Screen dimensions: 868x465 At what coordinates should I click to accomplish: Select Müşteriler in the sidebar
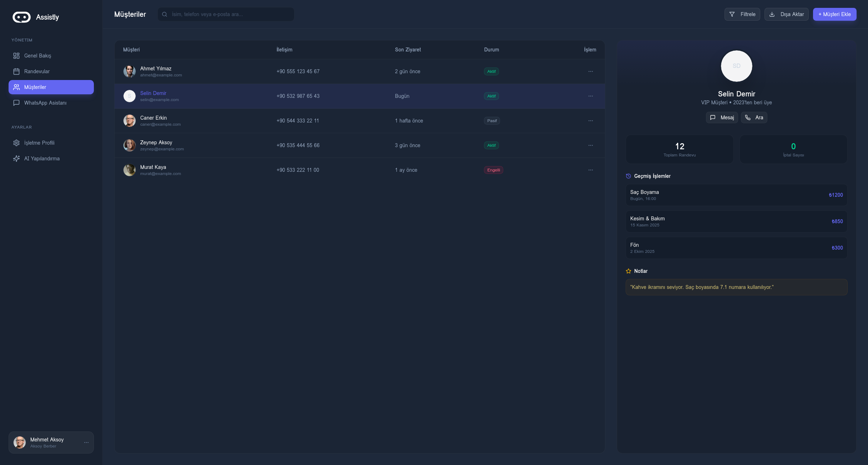point(51,87)
